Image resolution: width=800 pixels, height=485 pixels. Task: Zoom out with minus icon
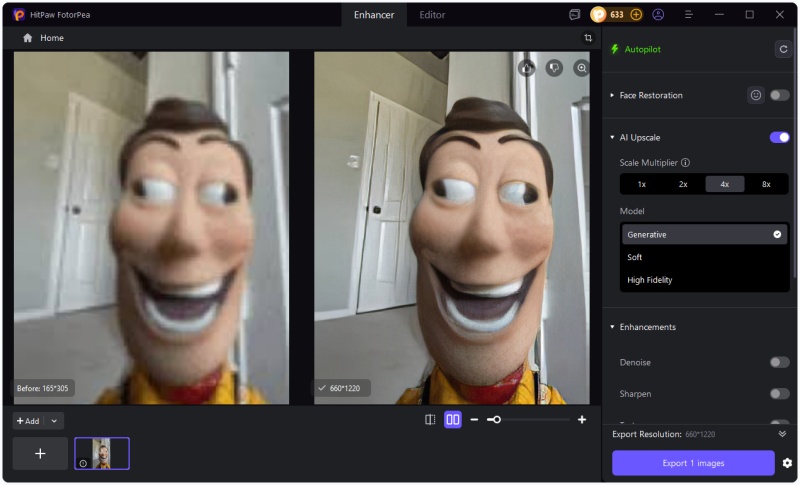[474, 420]
